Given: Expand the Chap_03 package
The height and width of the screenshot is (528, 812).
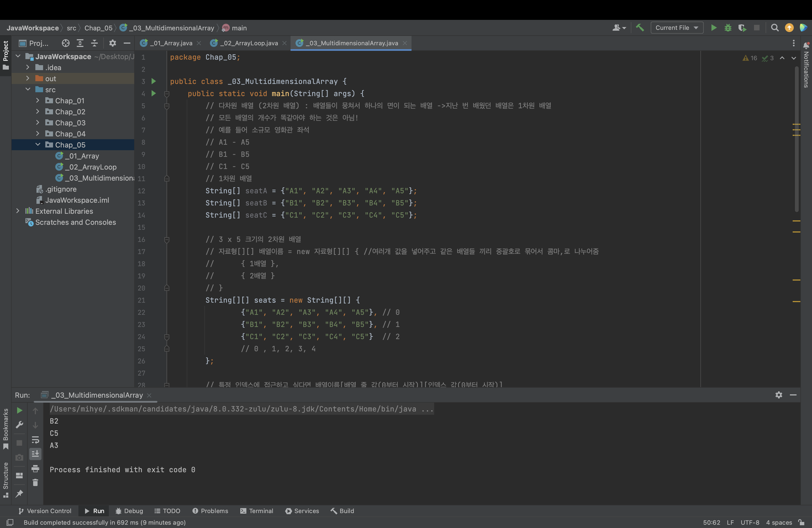Looking at the screenshot, I should point(38,122).
